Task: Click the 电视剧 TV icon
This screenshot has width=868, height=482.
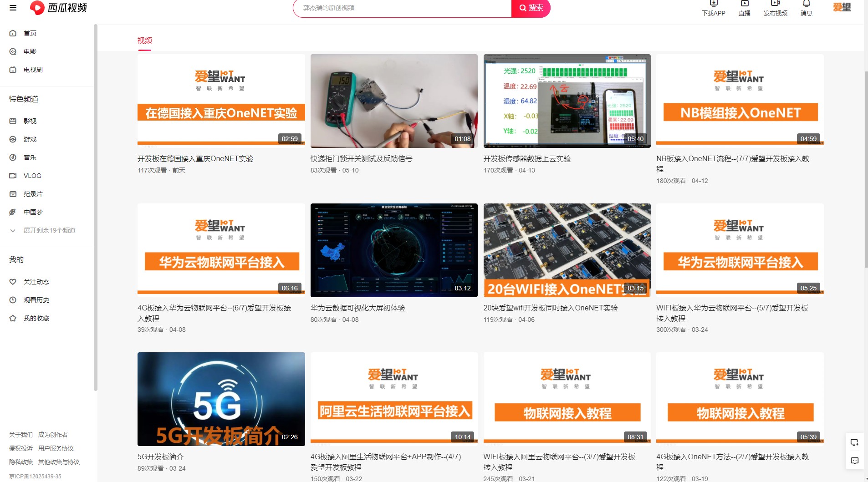Action: coord(13,70)
